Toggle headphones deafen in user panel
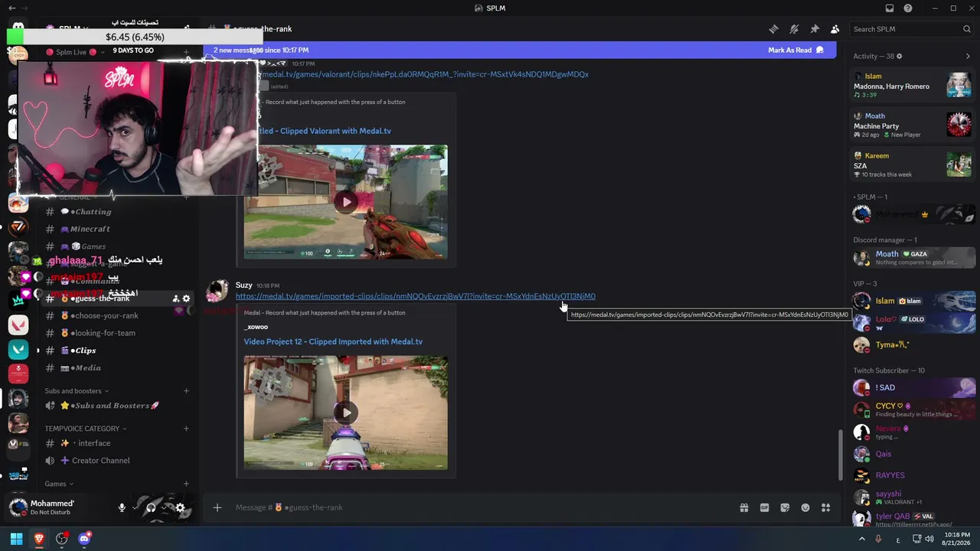This screenshot has width=980, height=551. click(151, 507)
